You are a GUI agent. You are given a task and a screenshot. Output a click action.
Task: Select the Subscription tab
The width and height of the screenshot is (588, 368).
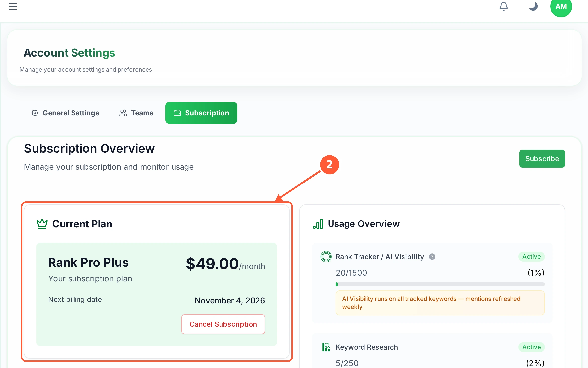(201, 113)
